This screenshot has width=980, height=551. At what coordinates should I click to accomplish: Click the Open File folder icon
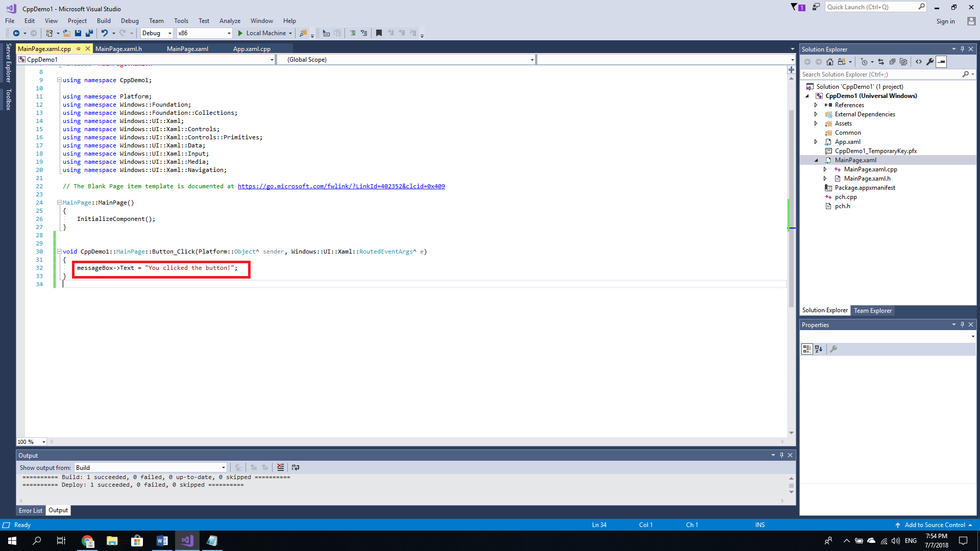point(66,33)
